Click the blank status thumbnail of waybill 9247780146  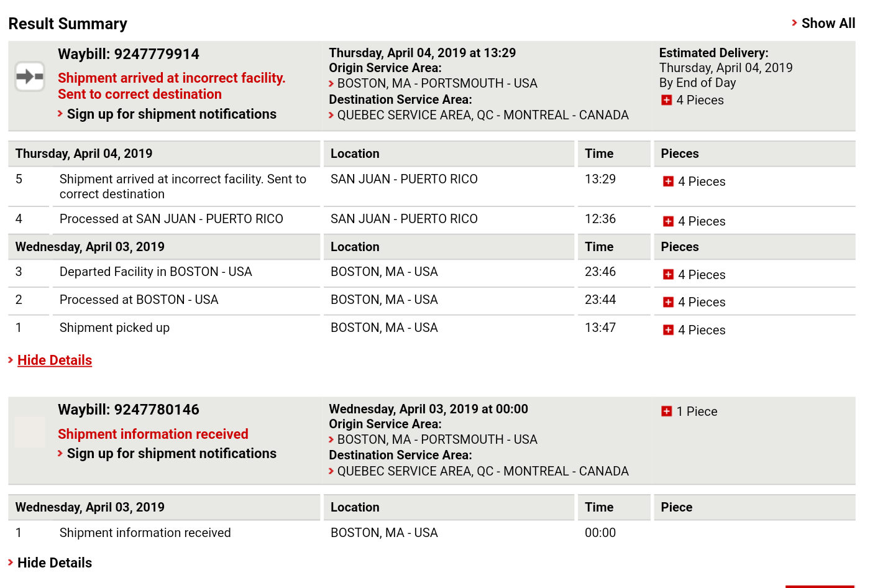point(30,432)
